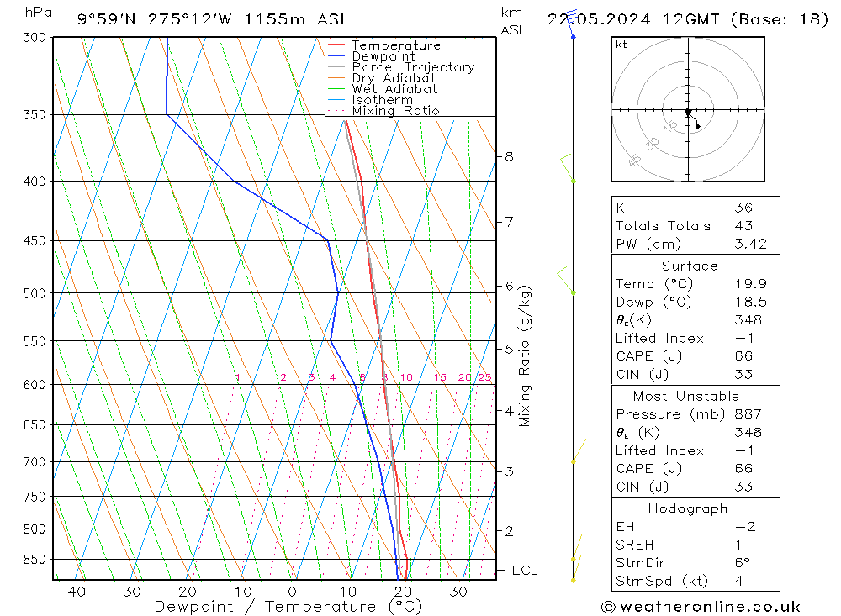The image size is (841, 616).
Task: Select the "Temperature" legend label
Action: [x=396, y=45]
